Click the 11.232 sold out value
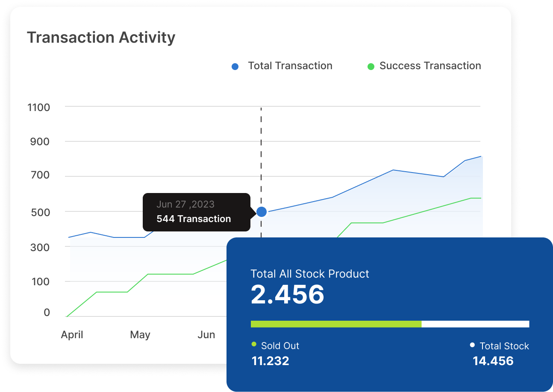The image size is (553, 392). point(271,361)
